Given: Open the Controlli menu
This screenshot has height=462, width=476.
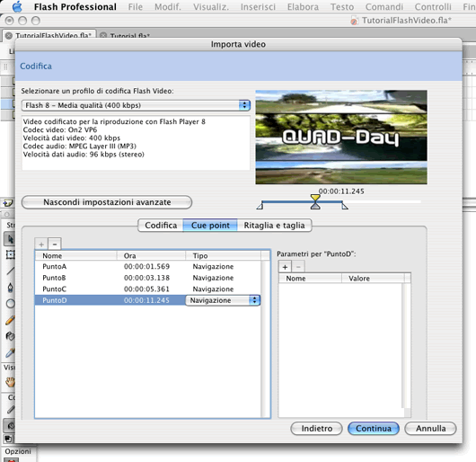Looking at the screenshot, I should coord(433,6).
